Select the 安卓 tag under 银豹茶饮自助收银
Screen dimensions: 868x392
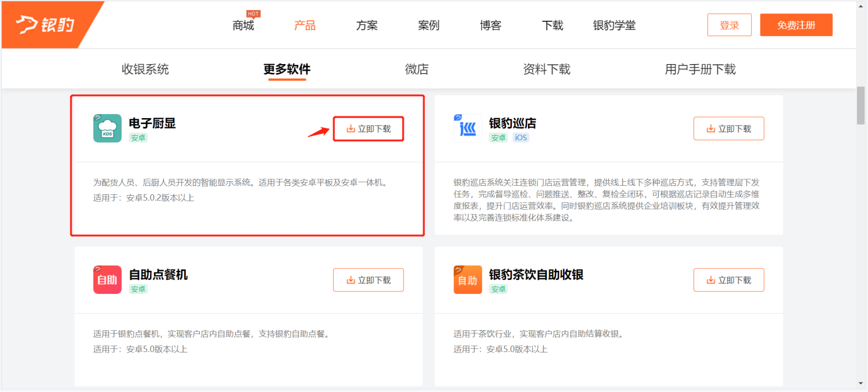click(x=498, y=289)
